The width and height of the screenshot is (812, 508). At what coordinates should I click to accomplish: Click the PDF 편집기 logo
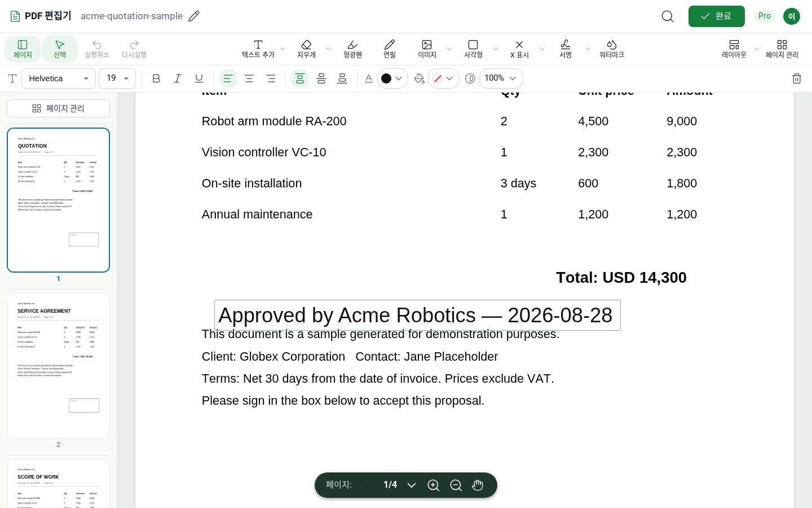pyautogui.click(x=41, y=16)
